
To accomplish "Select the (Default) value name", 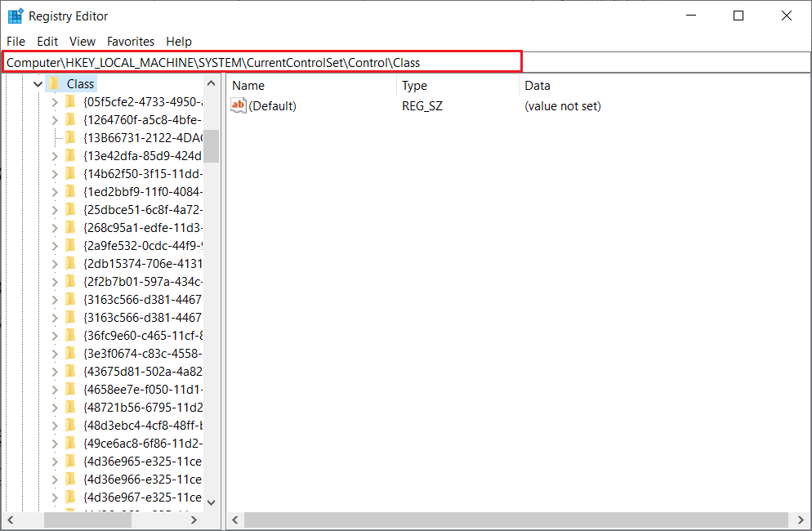I will [272, 106].
